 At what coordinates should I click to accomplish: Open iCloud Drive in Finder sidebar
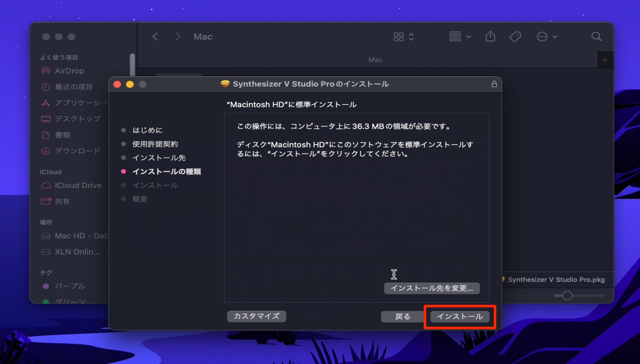tap(78, 185)
